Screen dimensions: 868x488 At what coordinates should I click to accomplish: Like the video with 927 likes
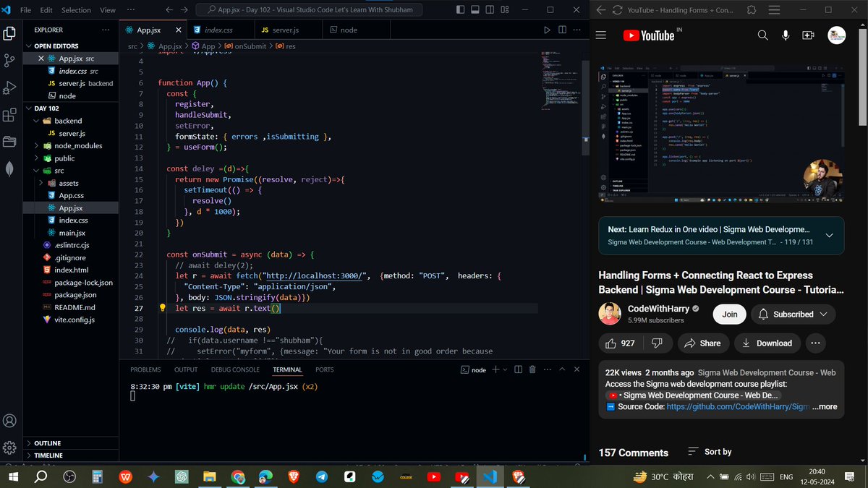(x=621, y=343)
